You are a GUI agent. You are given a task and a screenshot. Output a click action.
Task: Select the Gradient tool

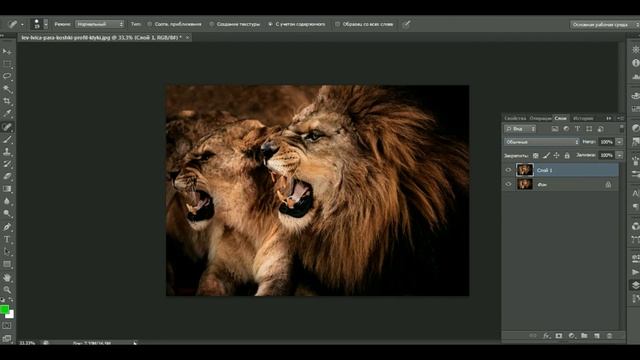click(x=7, y=189)
